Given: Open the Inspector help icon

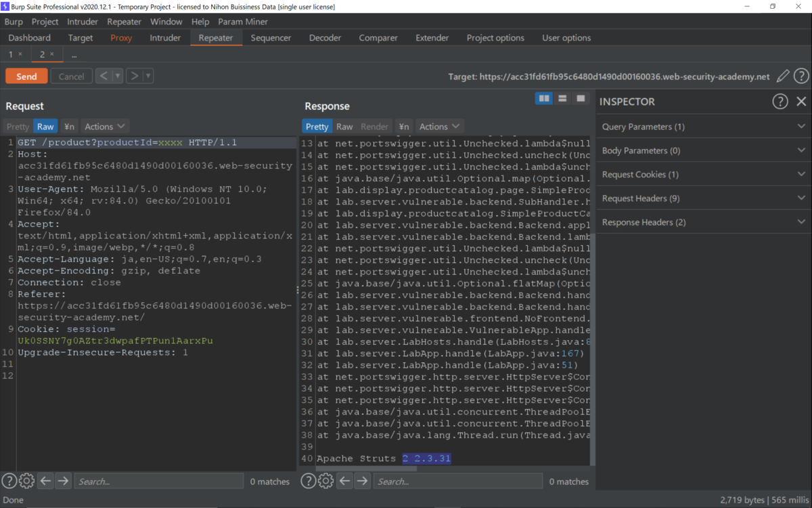Looking at the screenshot, I should coord(780,102).
